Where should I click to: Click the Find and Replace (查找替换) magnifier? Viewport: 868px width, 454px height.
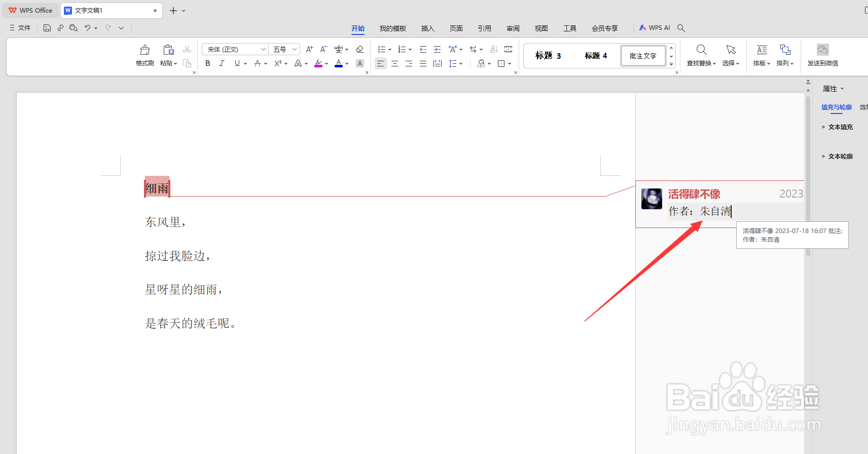tap(701, 49)
